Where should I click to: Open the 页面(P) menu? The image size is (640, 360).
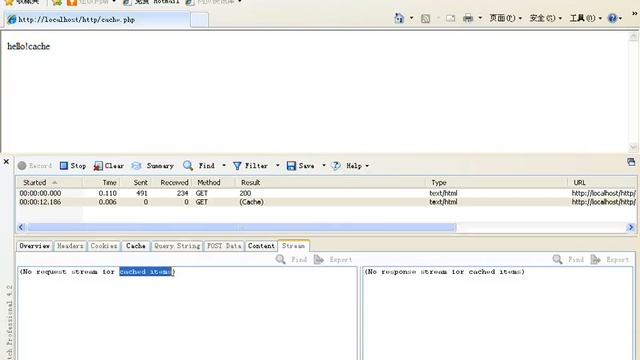coord(505,18)
